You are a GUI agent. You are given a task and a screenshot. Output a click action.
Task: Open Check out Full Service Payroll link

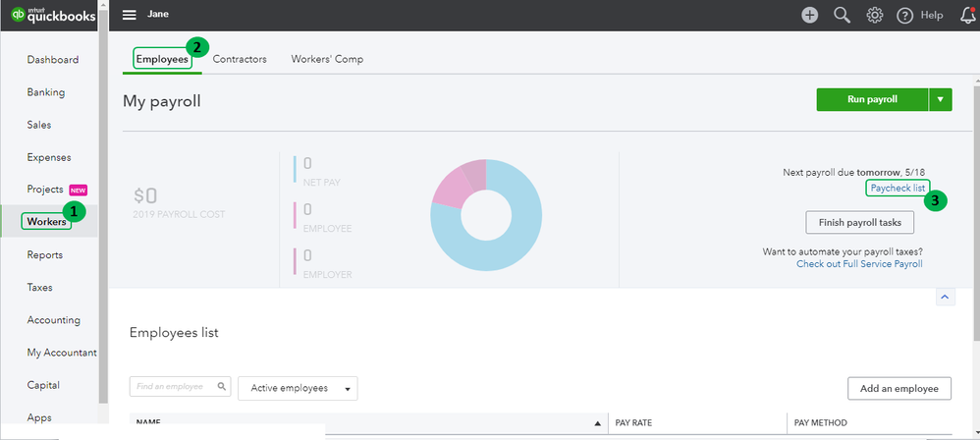pos(859,264)
